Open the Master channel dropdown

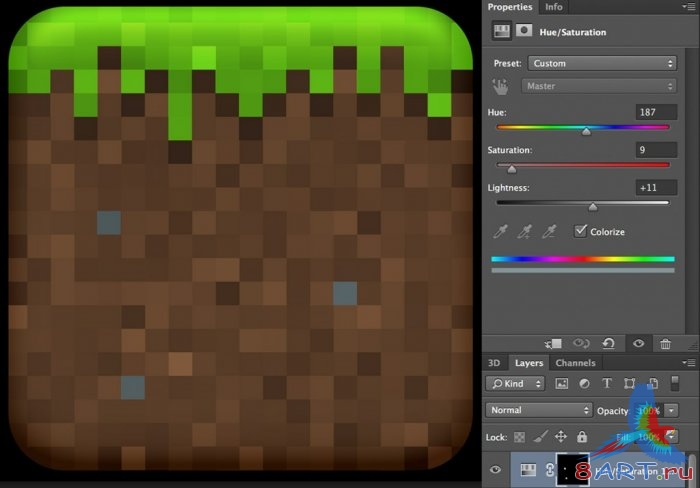599,86
